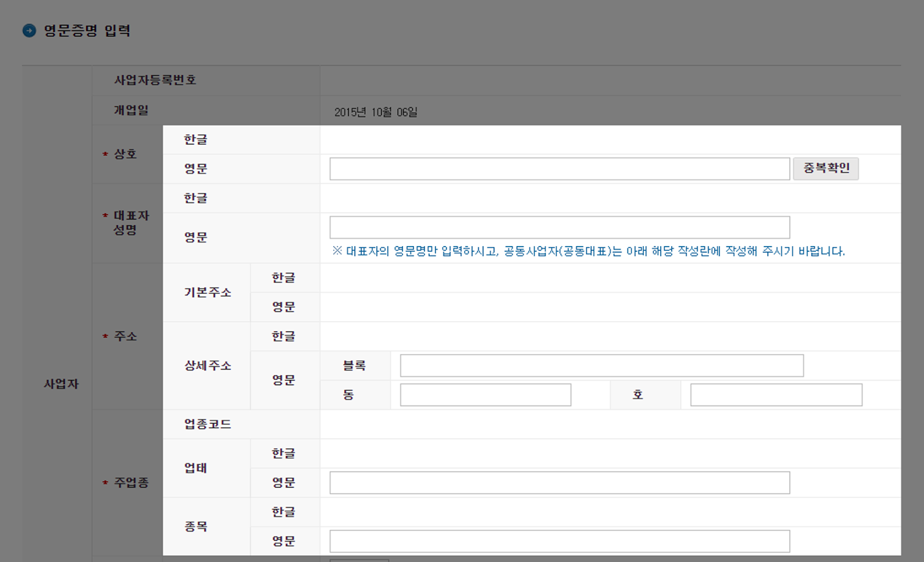The width and height of the screenshot is (924, 562).
Task: Click the 영문 label in 기본주소 row
Action: (x=284, y=307)
